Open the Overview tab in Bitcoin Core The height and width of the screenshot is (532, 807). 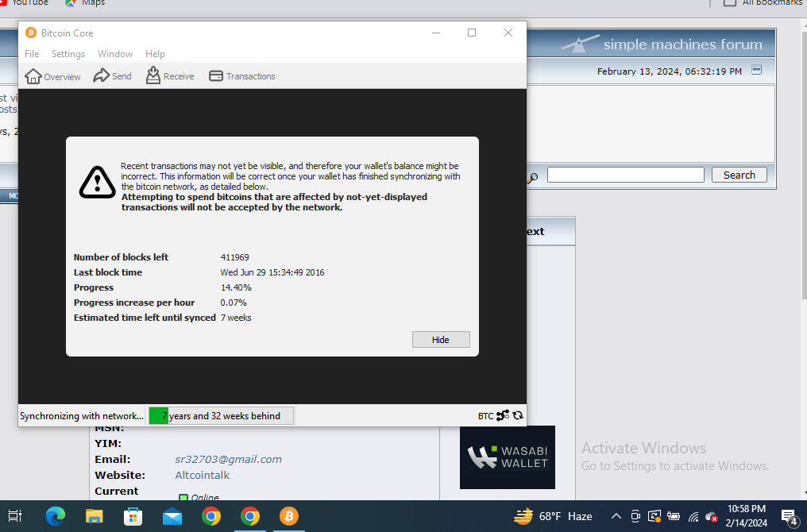pyautogui.click(x=52, y=76)
